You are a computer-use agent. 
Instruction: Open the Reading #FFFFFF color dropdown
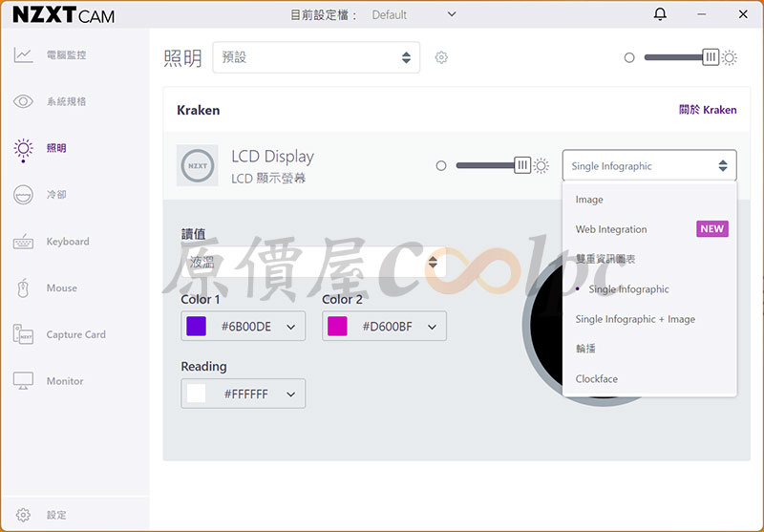pyautogui.click(x=244, y=394)
